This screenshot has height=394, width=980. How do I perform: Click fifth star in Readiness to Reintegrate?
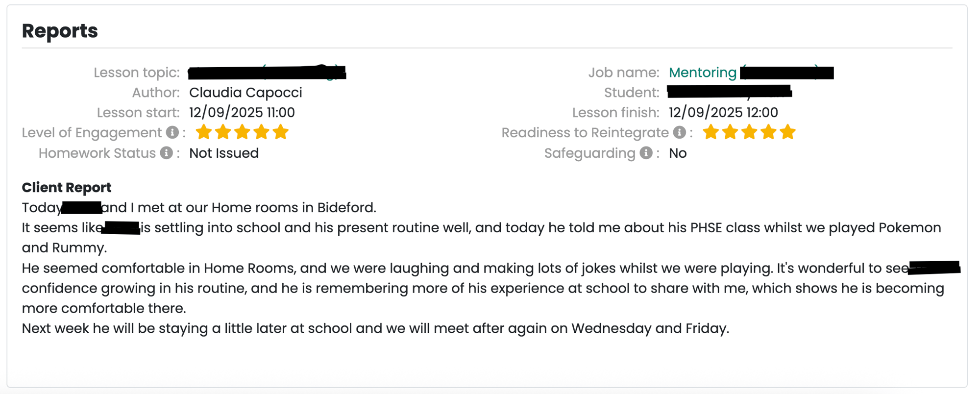[787, 132]
